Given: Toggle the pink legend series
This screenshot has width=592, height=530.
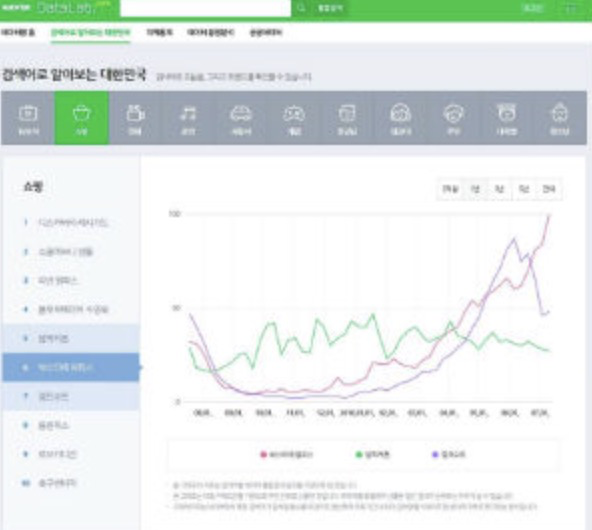Looking at the screenshot, I should [286, 455].
